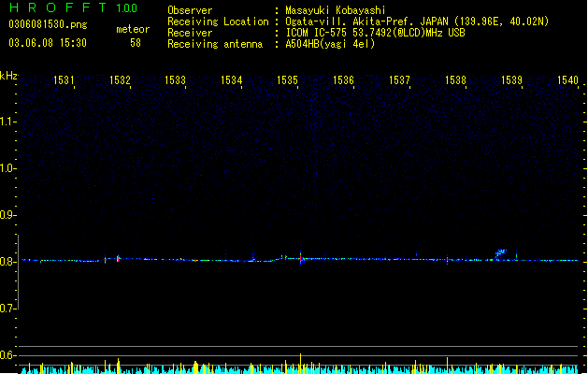The height and width of the screenshot is (374, 588).
Task: Click the tallest yellow power spike after 1535
Action: (300, 363)
